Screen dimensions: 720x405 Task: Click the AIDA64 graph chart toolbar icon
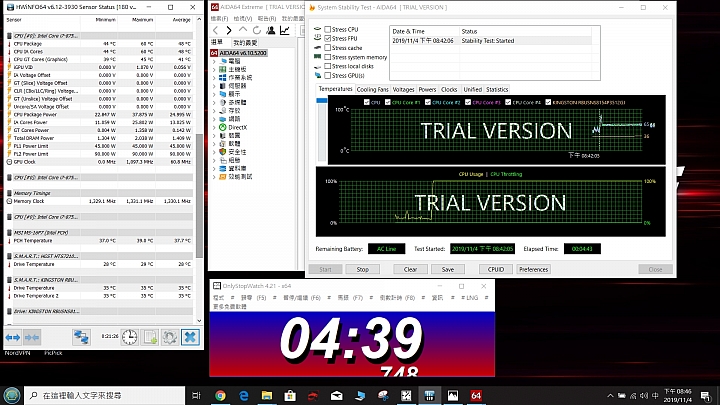pyautogui.click(x=285, y=30)
